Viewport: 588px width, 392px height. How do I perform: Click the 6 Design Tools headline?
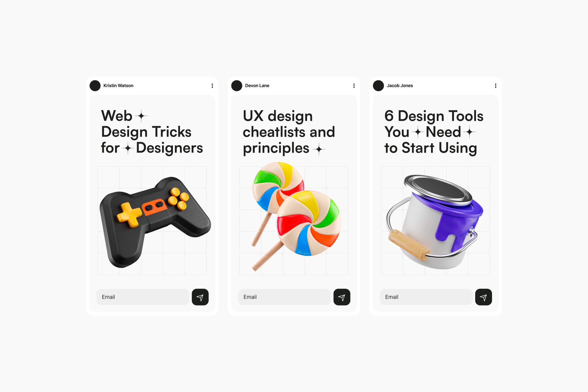click(x=434, y=132)
